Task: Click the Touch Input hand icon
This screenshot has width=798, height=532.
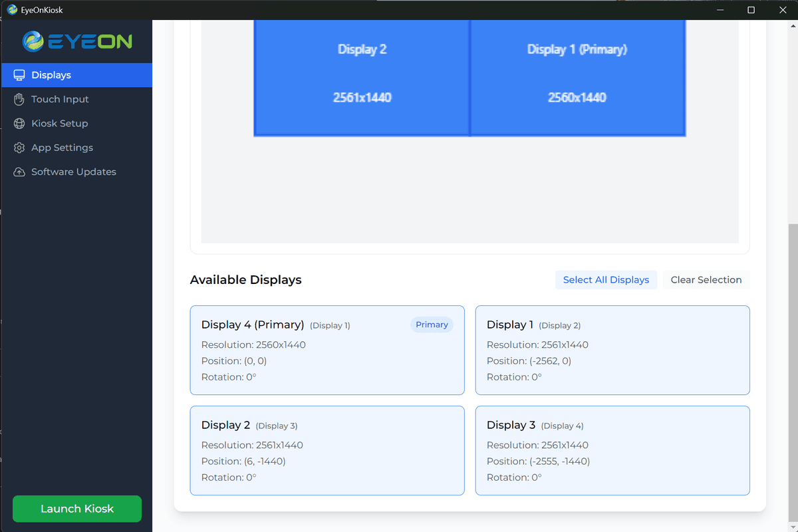Action: (18, 99)
